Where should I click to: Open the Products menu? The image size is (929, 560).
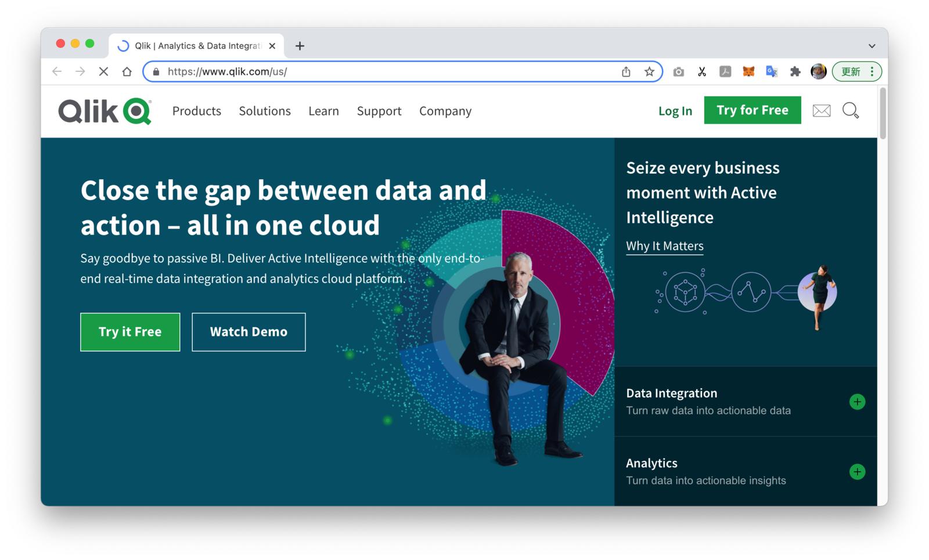pos(197,111)
